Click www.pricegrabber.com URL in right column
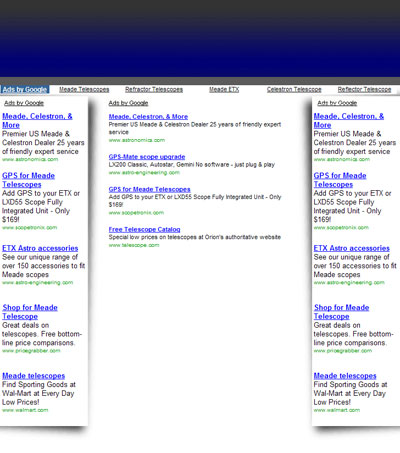Viewport: 400px width, 453px height. (x=343, y=351)
